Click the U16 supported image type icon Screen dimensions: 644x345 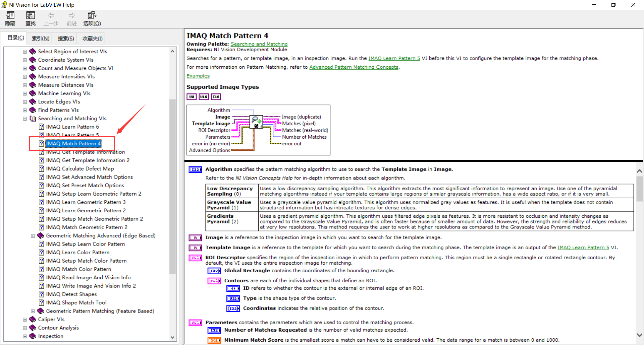[x=204, y=97]
